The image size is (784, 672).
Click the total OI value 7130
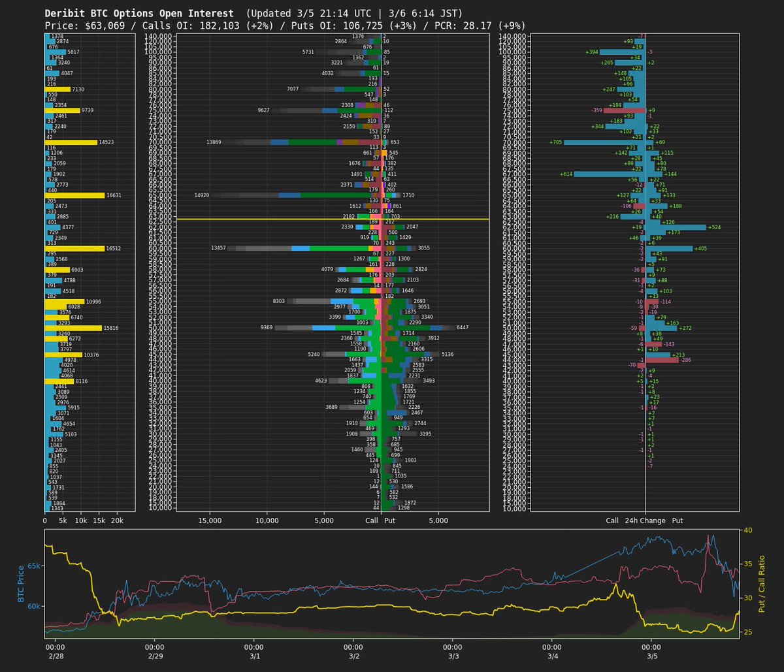[x=78, y=89]
